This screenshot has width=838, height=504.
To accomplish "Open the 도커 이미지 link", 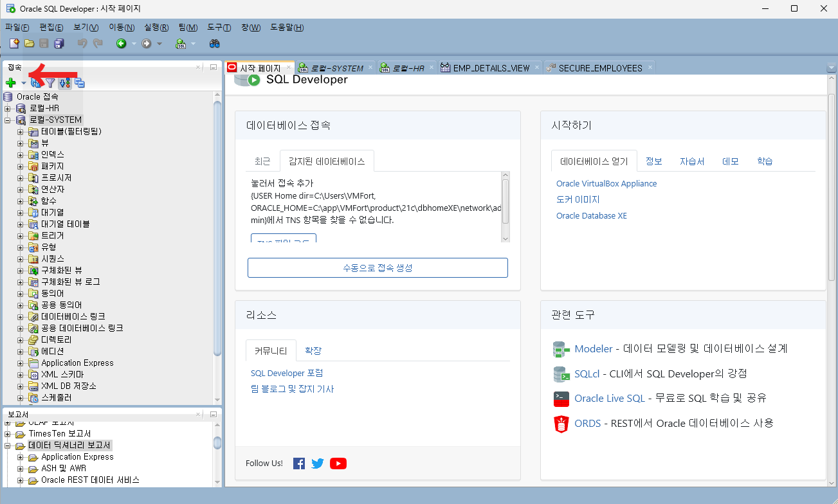I will (578, 199).
